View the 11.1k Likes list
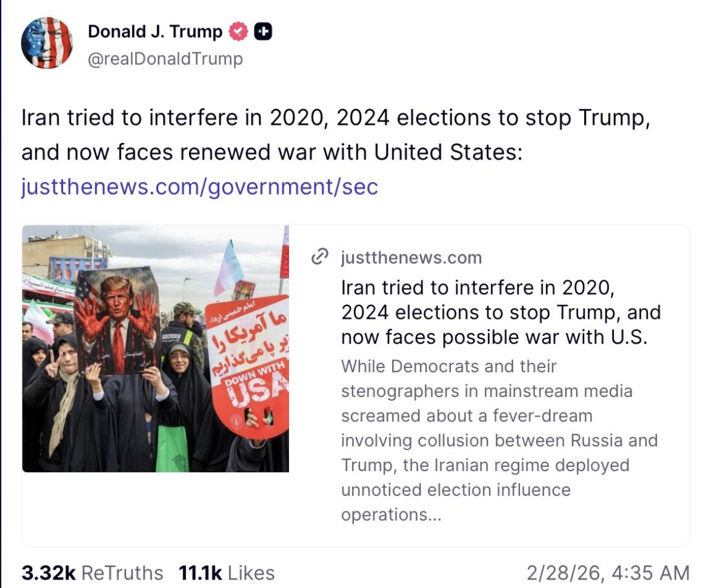Image resolution: width=709 pixels, height=588 pixels. click(227, 573)
